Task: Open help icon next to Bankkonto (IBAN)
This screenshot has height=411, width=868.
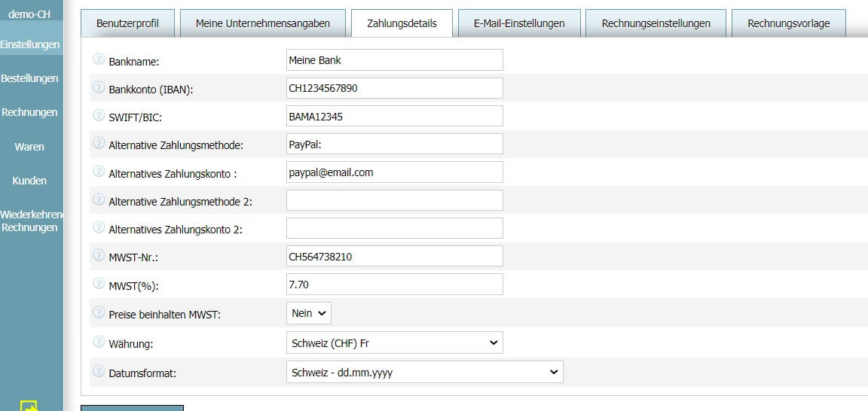Action: click(x=99, y=87)
